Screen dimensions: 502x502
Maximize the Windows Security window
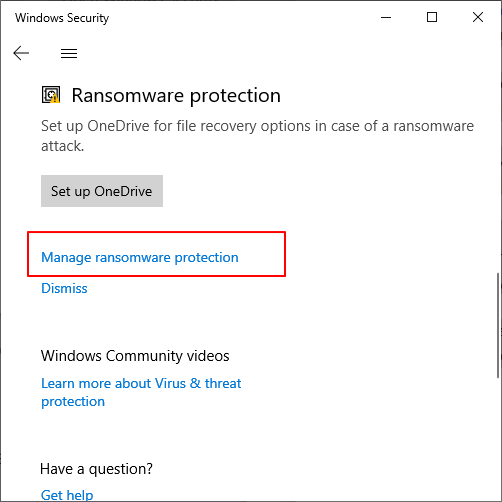point(432,17)
